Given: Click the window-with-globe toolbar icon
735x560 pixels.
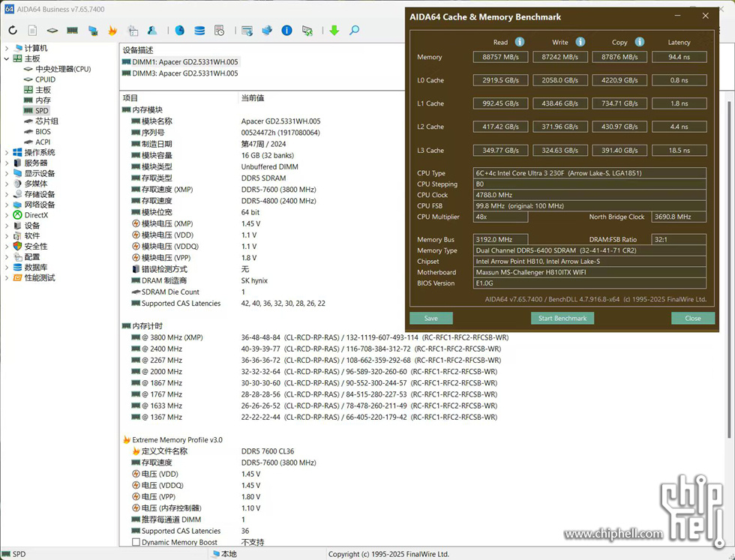Looking at the screenshot, I should click(247, 31).
